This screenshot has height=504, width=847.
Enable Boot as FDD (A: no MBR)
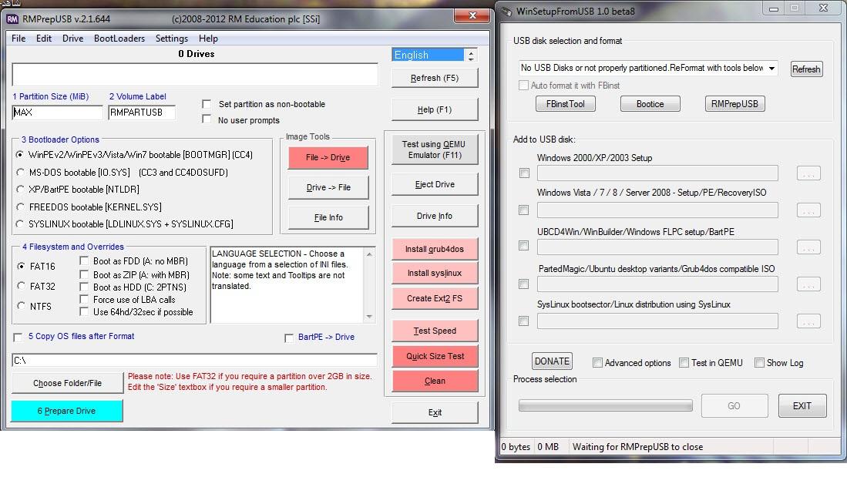click(84, 261)
